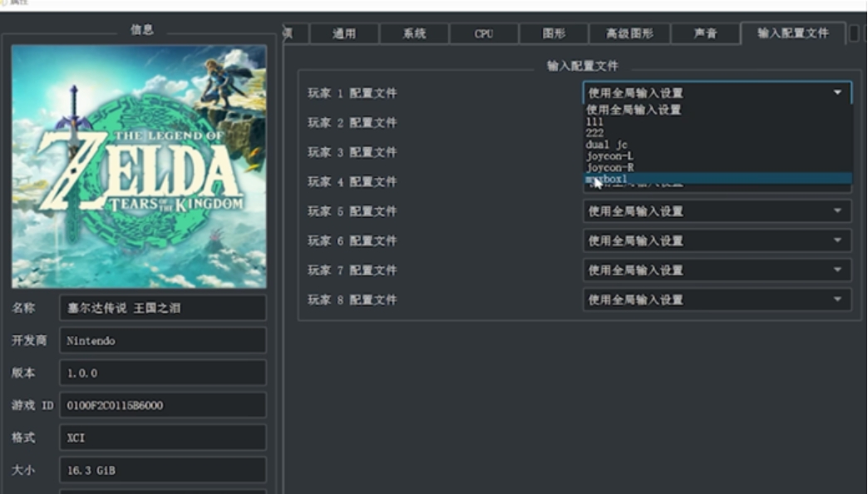The width and height of the screenshot is (868, 494).
Task: Click the 信息 panel heading
Action: click(x=141, y=30)
